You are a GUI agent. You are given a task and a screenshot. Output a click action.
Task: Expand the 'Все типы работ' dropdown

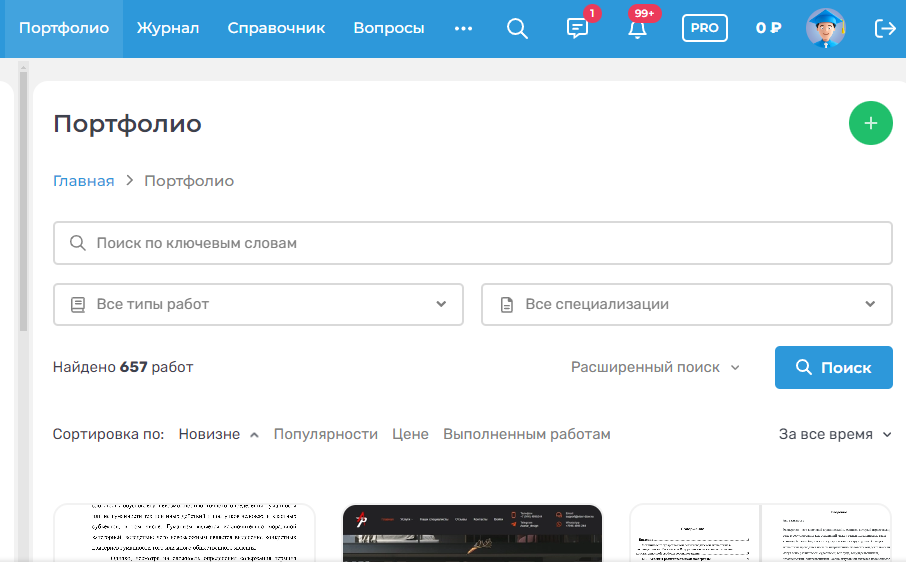[x=258, y=304]
